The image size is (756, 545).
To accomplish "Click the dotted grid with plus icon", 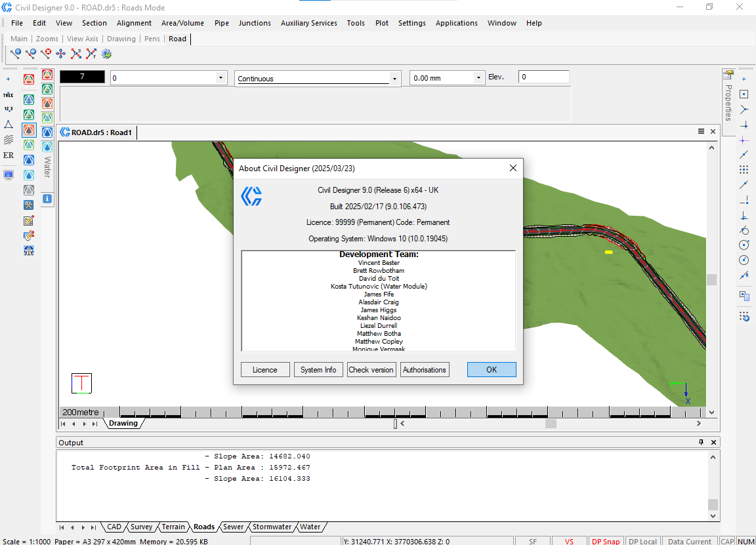I will (744, 317).
